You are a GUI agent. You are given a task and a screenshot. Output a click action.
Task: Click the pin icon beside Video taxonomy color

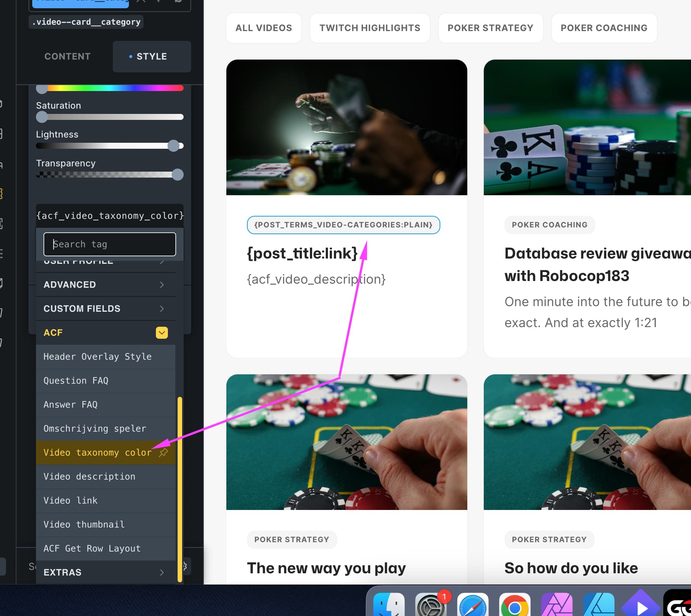click(x=163, y=453)
